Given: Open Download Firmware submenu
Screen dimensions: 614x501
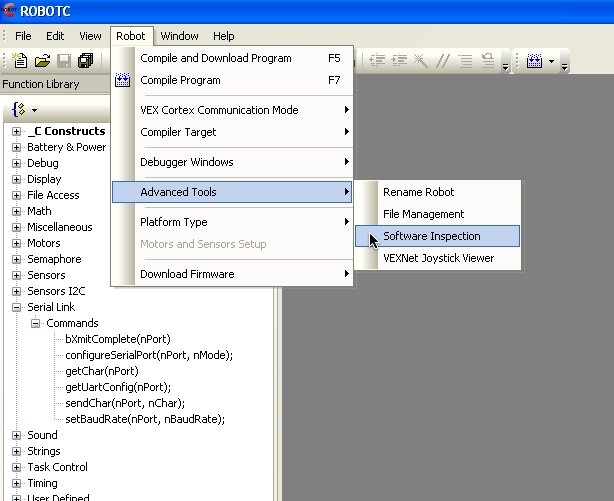Looking at the screenshot, I should (x=232, y=274).
